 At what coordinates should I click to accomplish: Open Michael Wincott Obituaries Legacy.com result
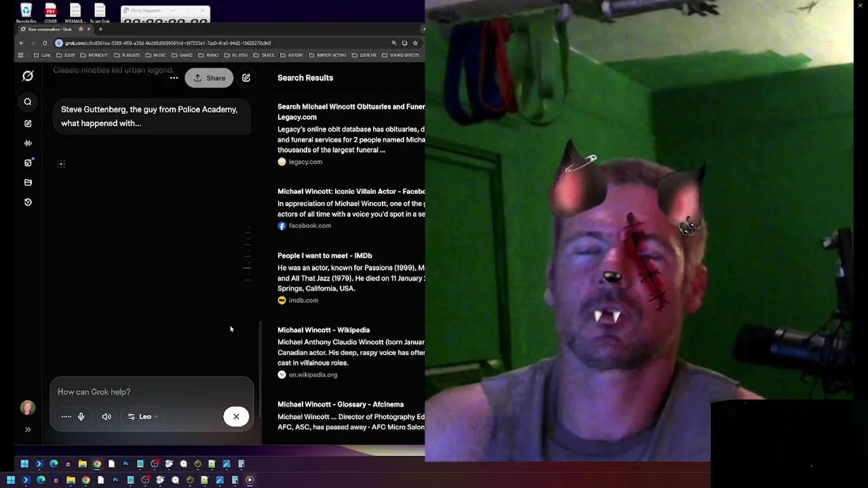[x=351, y=112]
